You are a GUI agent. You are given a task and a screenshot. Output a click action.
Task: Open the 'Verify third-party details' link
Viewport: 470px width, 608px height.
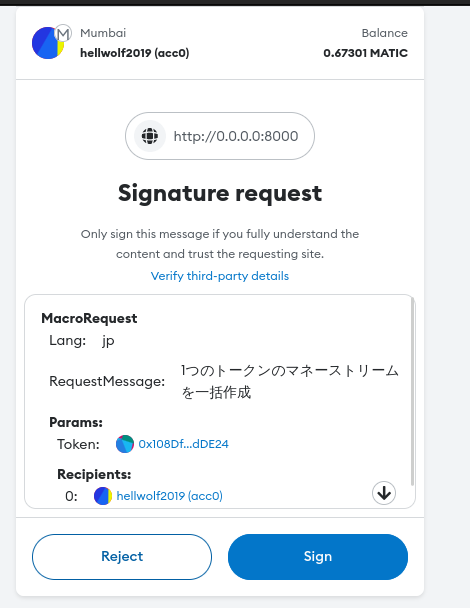220,276
